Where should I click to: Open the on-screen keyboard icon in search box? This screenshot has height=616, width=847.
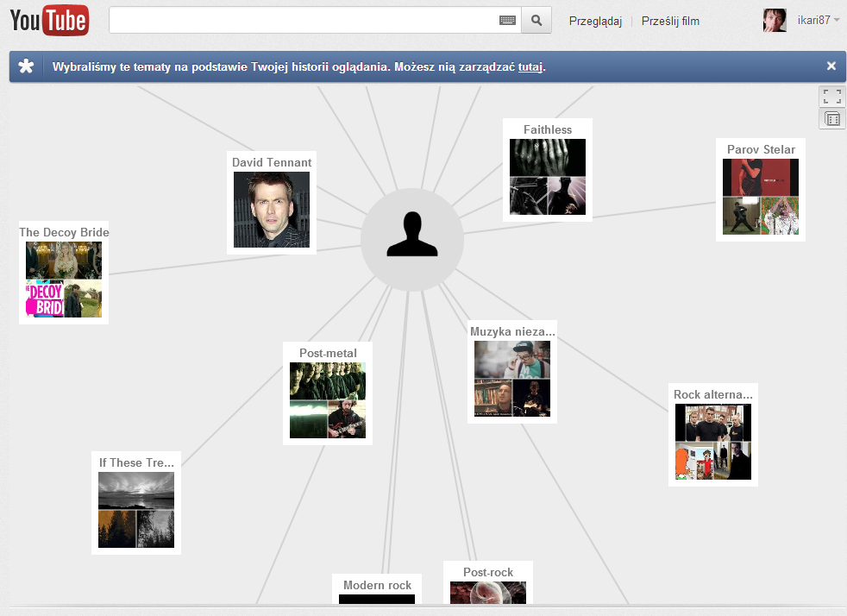507,21
